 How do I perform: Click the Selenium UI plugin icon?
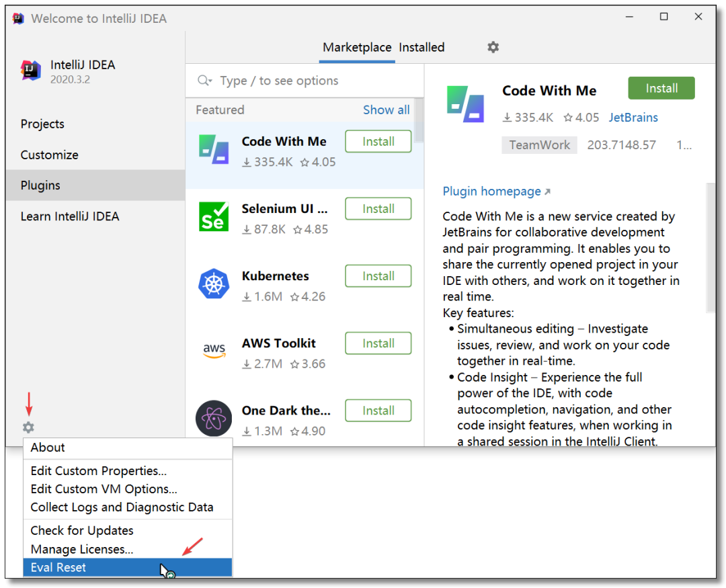click(214, 216)
